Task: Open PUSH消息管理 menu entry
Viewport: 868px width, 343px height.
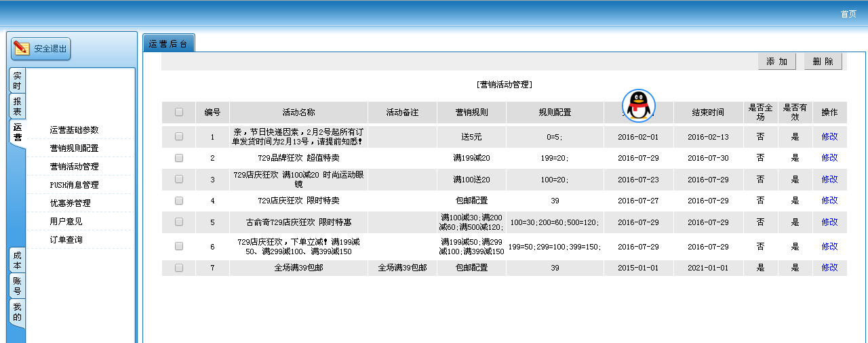Action: point(74,184)
